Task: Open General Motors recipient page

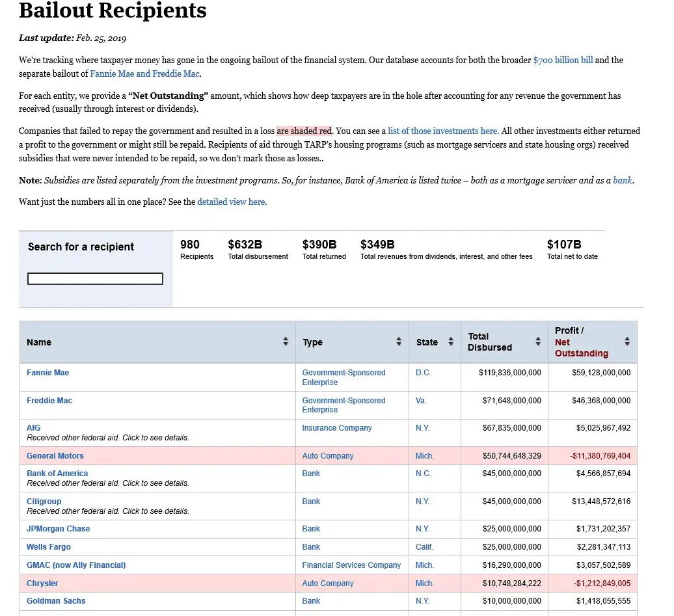Action: pos(55,456)
